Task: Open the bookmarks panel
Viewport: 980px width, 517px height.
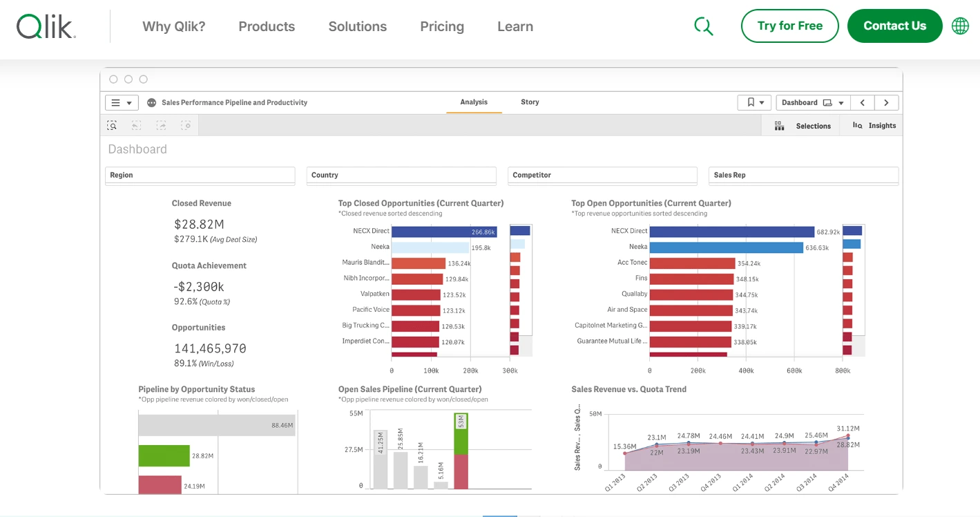Action: (x=750, y=102)
